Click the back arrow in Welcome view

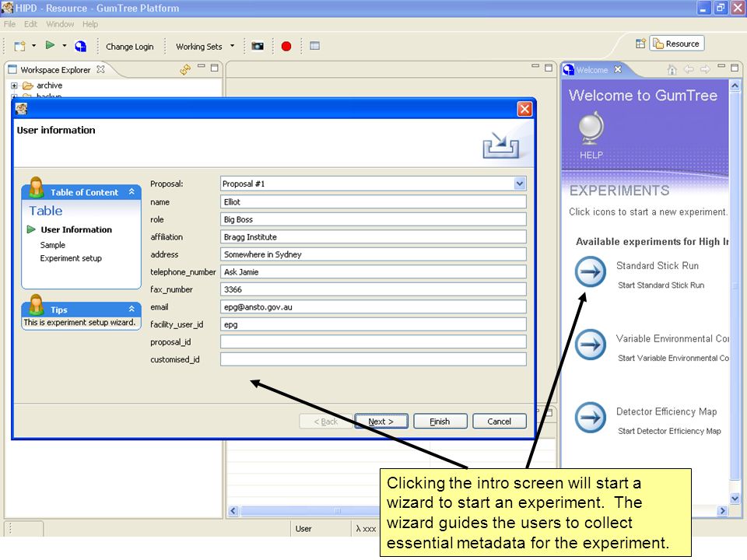coord(689,69)
